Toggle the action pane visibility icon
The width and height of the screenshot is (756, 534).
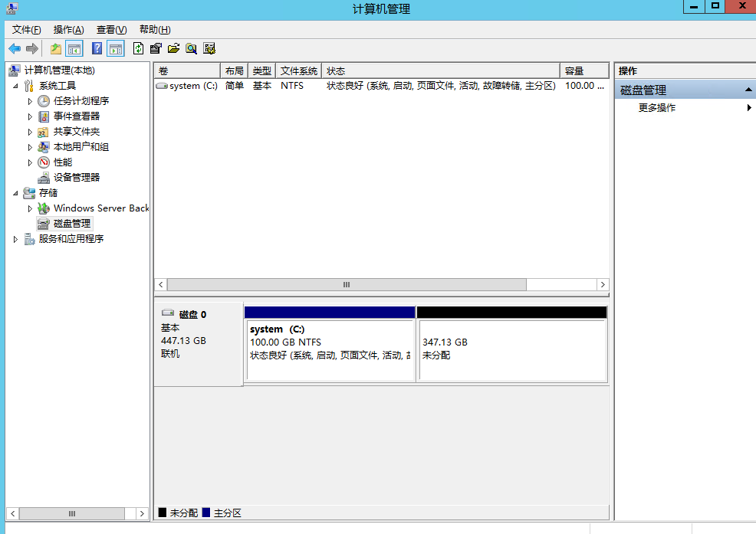click(x=116, y=48)
